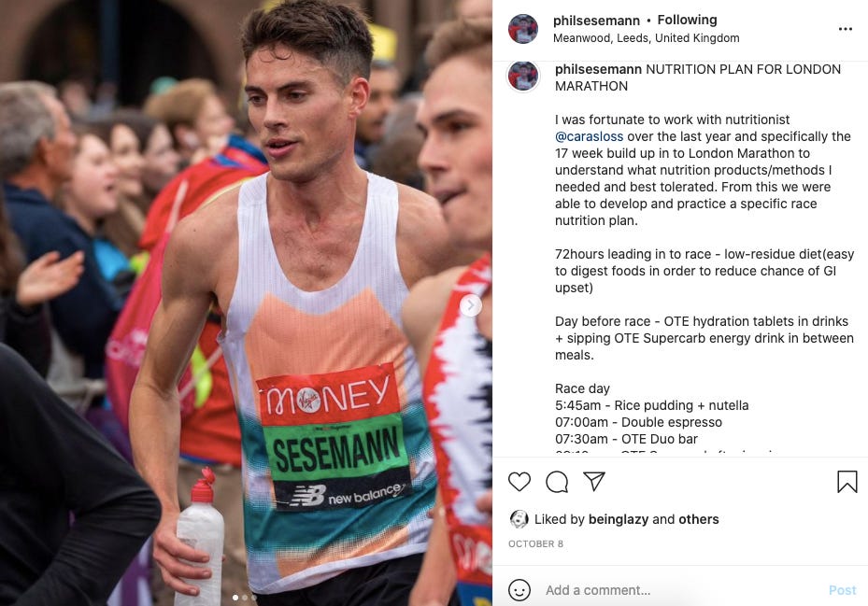The image size is (868, 606).
Task: Submit a comment with the Post button
Action: (842, 590)
